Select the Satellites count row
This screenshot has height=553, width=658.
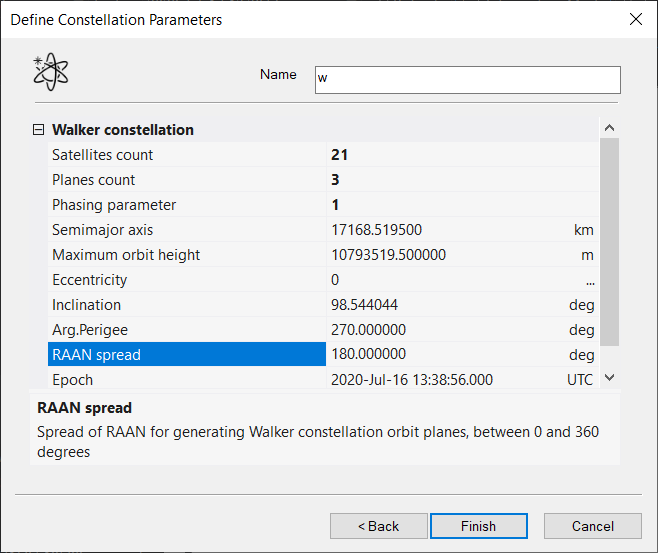[103, 155]
